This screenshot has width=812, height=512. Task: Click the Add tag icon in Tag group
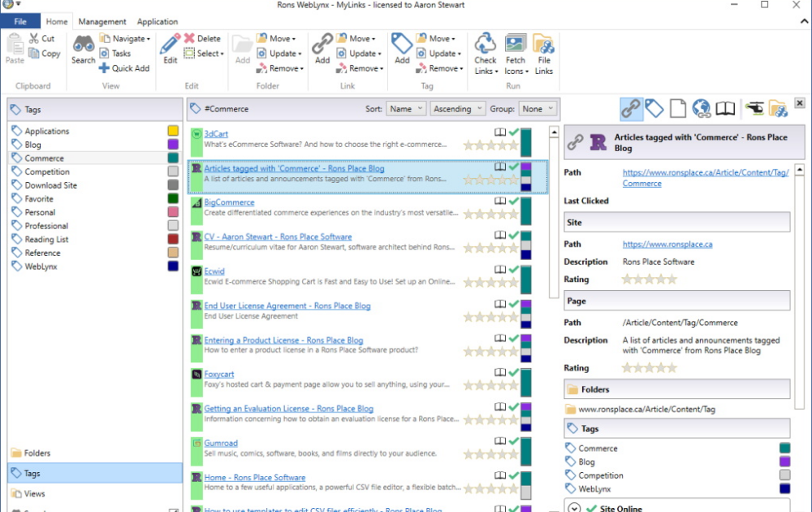coord(402,44)
